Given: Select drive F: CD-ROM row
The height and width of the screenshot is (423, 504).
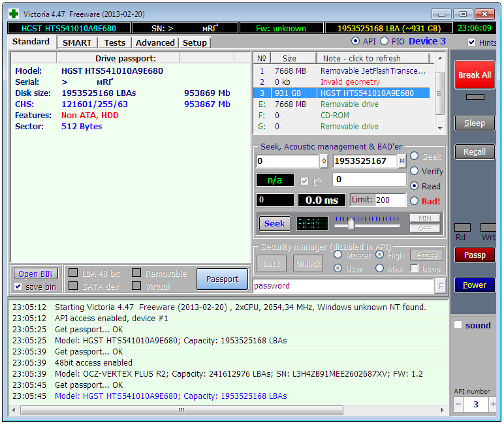Looking at the screenshot, I should [x=341, y=116].
